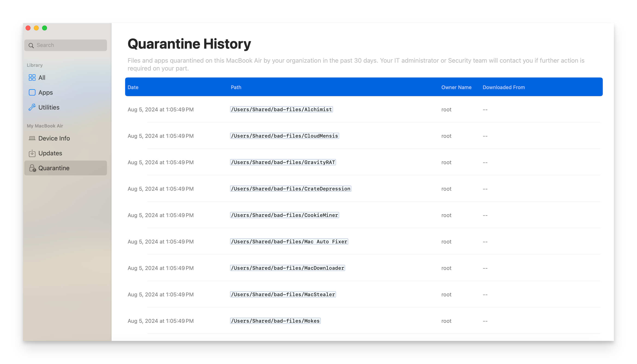Click the Device Info laptop icon
This screenshot has width=637, height=364.
32,138
